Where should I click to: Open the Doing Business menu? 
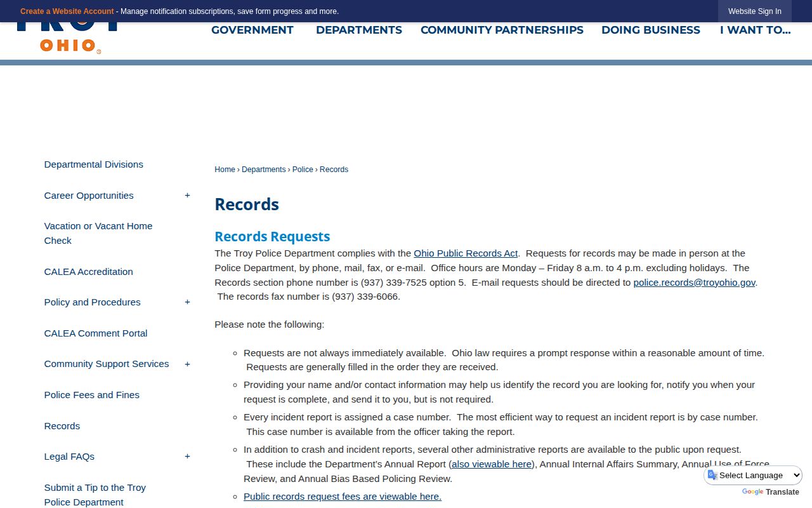[651, 30]
